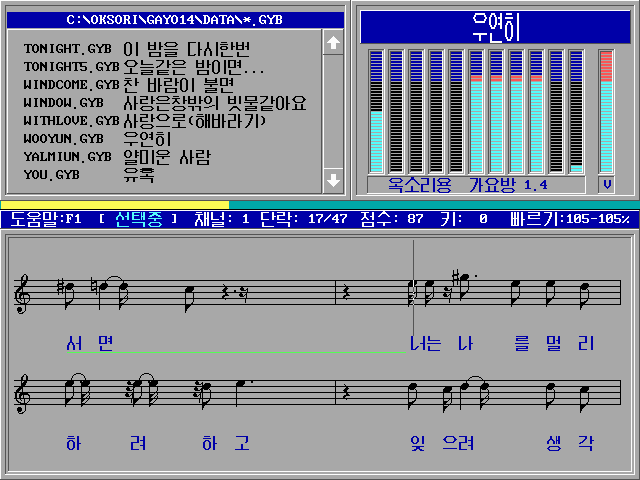The image size is (640, 480).
Task: Adjust the red-topped volume meter above V
Action: click(x=606, y=111)
